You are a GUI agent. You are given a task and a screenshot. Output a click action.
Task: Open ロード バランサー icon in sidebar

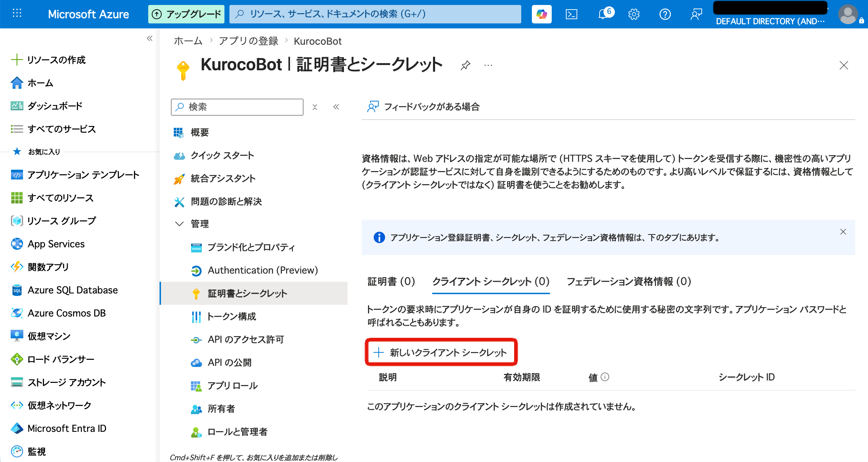tap(17, 359)
